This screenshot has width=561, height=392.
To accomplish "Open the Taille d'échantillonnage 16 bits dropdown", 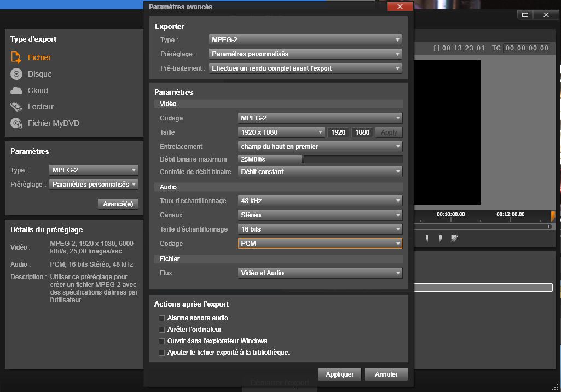I will click(320, 229).
